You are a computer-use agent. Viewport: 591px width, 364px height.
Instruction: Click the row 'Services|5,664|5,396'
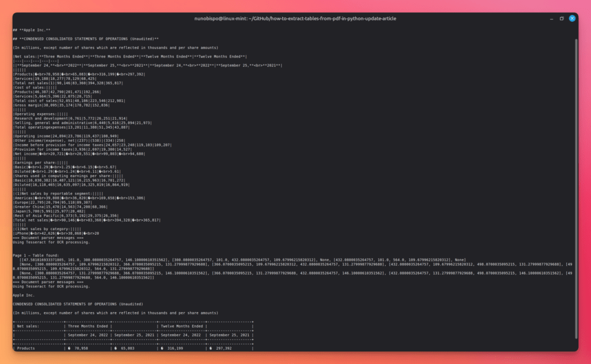tap(53, 96)
